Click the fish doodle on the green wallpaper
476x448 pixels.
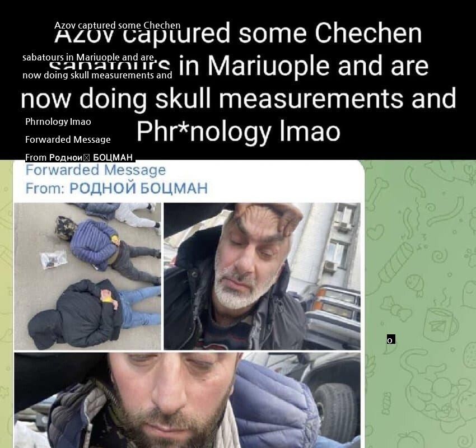coord(415,284)
